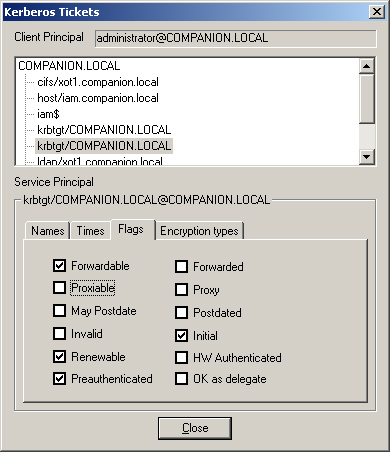Click the ticket list scrollbar thumb
Screen dimensions: 390x452
coord(367,99)
